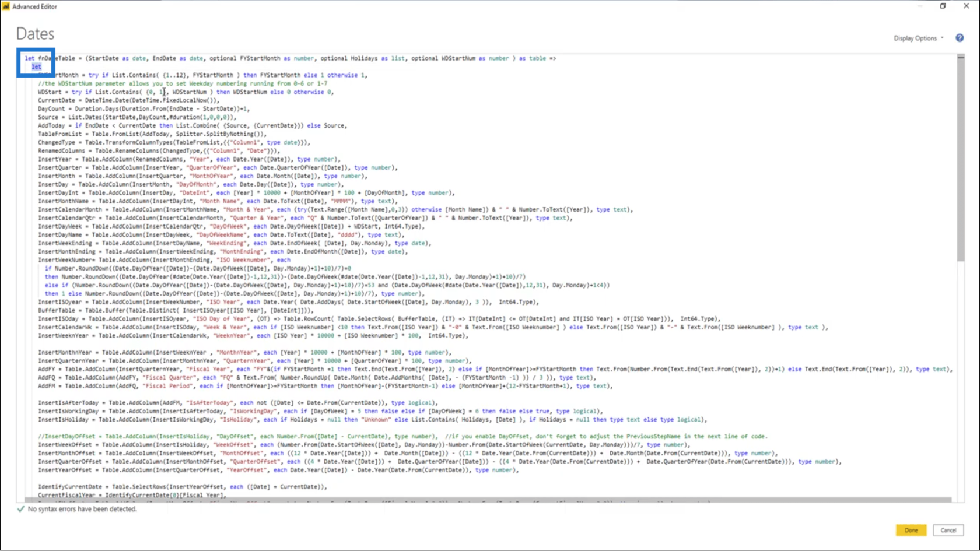The image size is (980, 551).
Task: Click the 'BufferTable = Table.Buffer' line
Action: [x=176, y=310]
